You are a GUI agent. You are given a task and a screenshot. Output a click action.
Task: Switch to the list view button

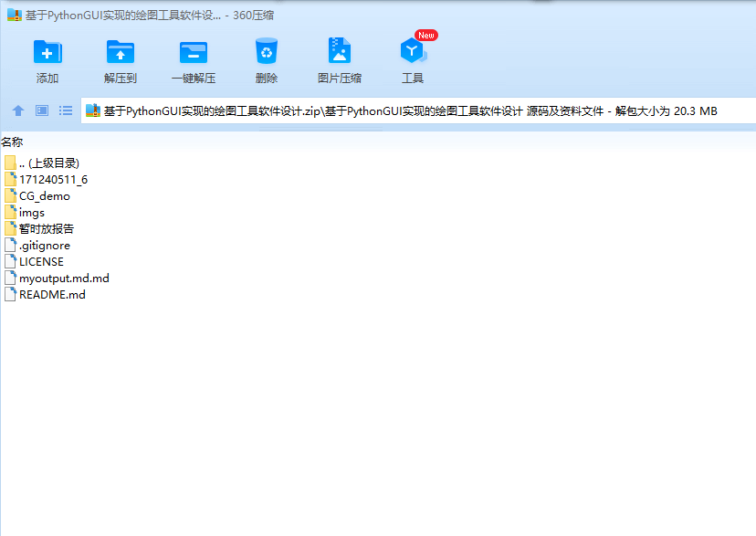pos(66,110)
